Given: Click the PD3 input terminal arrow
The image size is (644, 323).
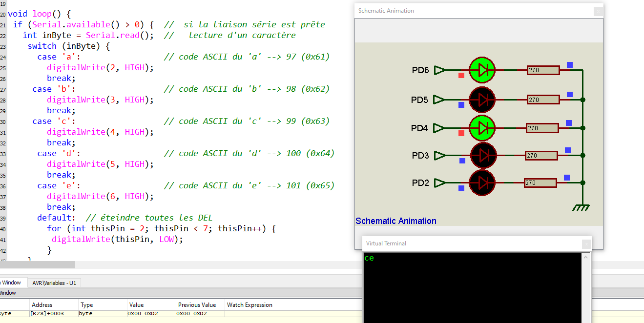Looking at the screenshot, I should click(x=439, y=156).
